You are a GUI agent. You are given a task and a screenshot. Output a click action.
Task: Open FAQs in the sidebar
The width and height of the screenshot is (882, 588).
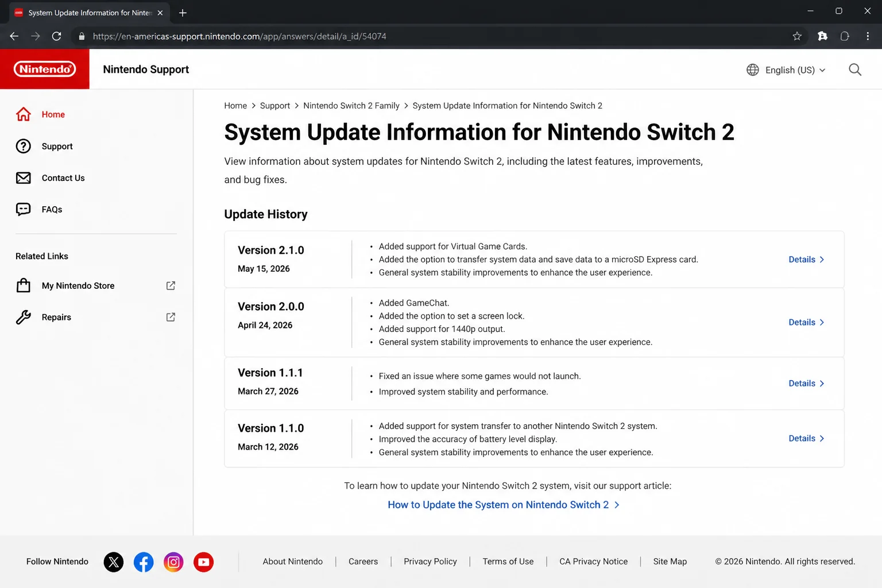coord(52,209)
